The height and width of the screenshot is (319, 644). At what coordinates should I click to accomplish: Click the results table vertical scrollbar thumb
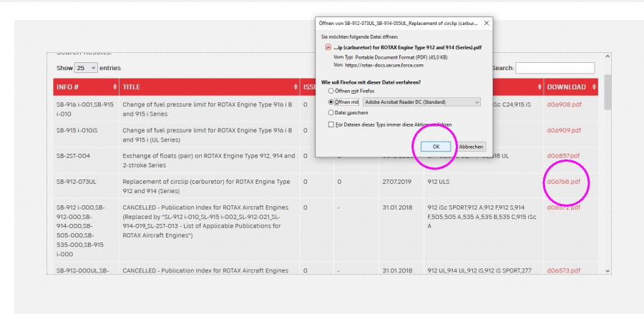(x=608, y=92)
